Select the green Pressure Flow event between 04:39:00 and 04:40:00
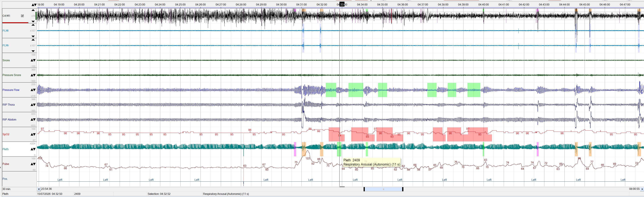Image resolution: width=644 pixels, height=197 pixels. tap(474, 90)
